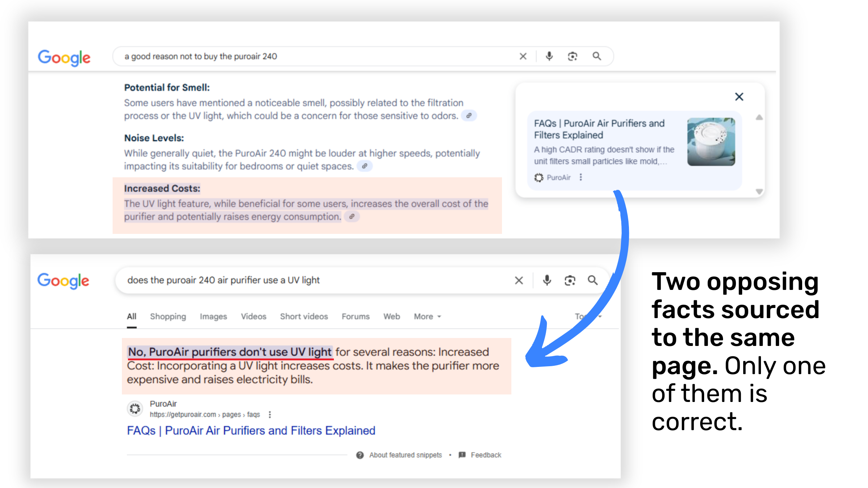
Task: Activate voice search via the microphone icon
Action: (549, 56)
